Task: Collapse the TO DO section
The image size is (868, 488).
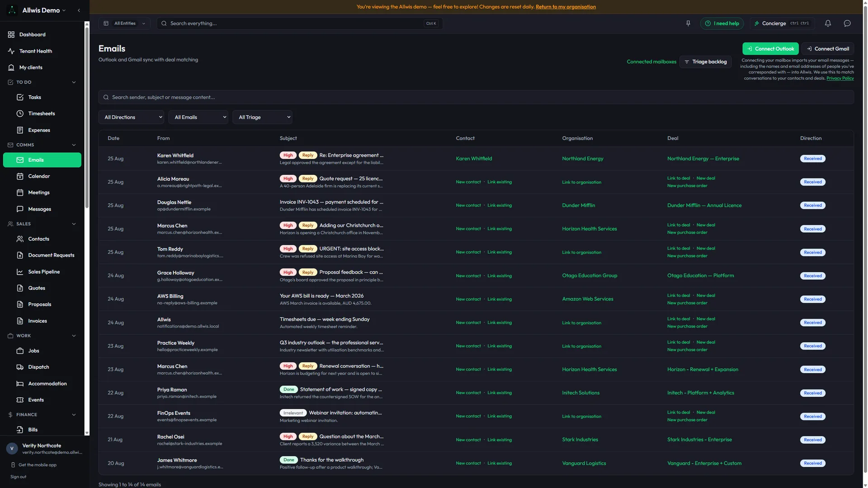Action: point(74,82)
